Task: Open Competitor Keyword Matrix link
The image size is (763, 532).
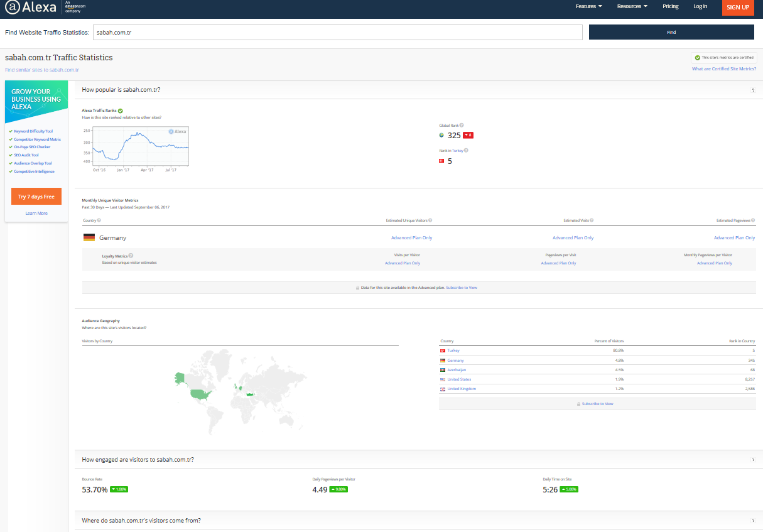Action: point(37,139)
